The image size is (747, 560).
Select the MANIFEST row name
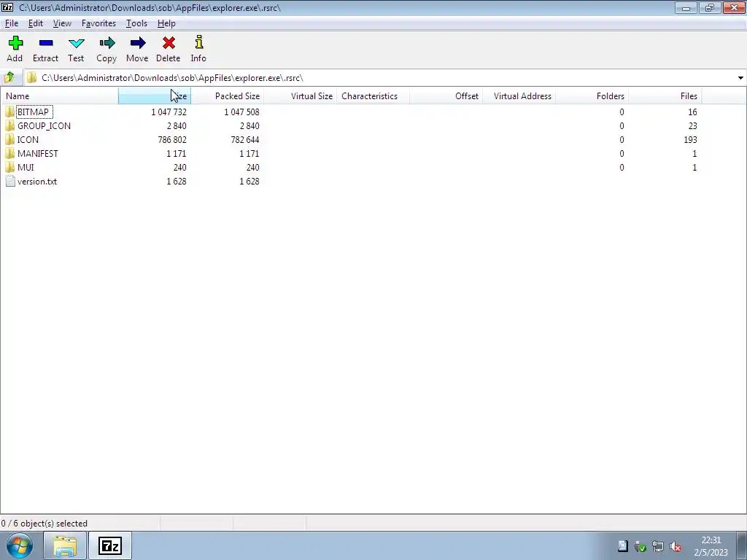tap(38, 153)
